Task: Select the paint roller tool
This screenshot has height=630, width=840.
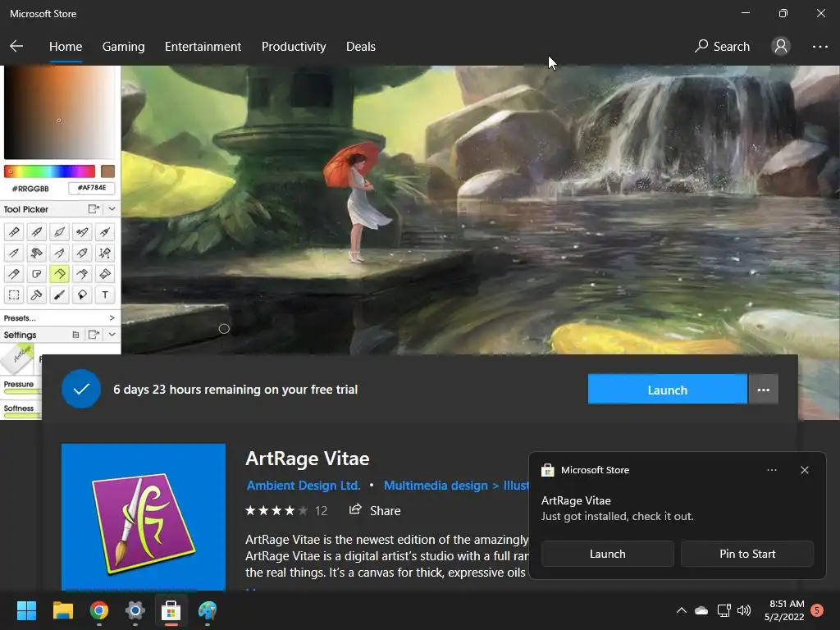Action: click(36, 253)
